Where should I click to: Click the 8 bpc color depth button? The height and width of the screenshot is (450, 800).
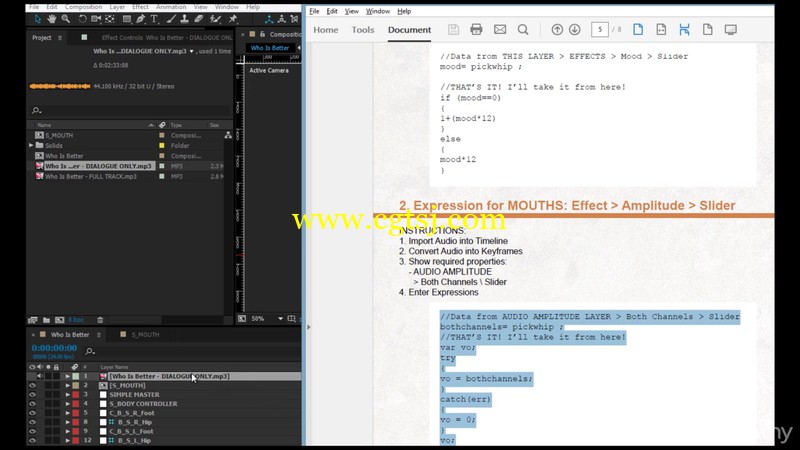[76, 320]
